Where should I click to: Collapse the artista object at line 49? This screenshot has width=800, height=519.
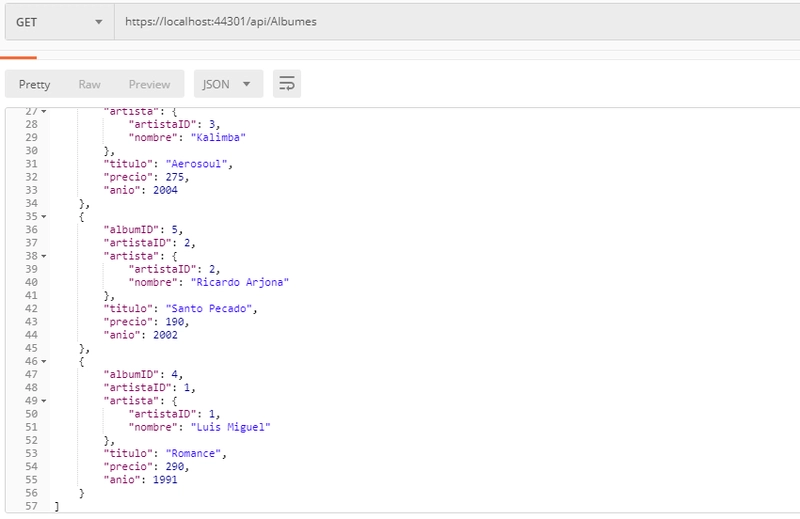[44, 401]
